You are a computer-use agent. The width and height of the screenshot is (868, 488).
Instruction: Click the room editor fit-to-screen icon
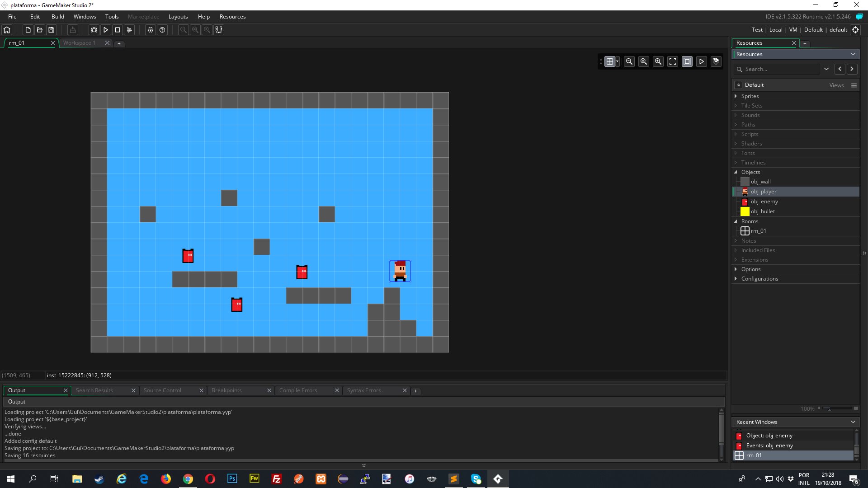point(672,61)
